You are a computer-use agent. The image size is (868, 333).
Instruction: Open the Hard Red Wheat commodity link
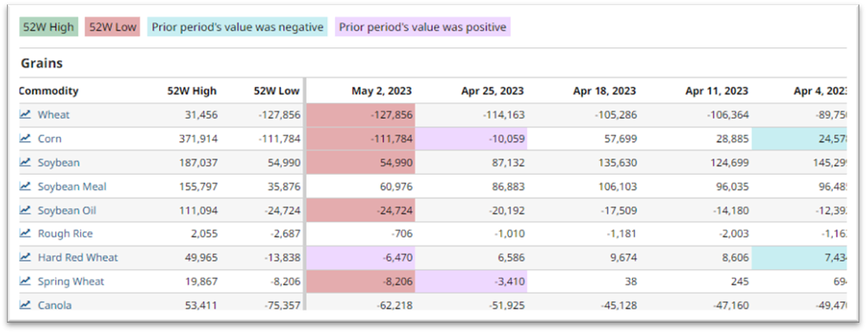point(77,257)
